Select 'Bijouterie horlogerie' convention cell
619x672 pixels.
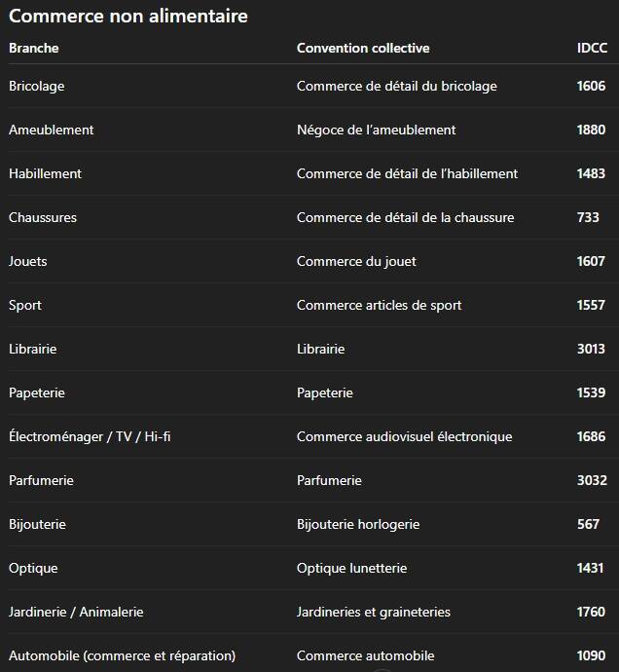click(358, 524)
